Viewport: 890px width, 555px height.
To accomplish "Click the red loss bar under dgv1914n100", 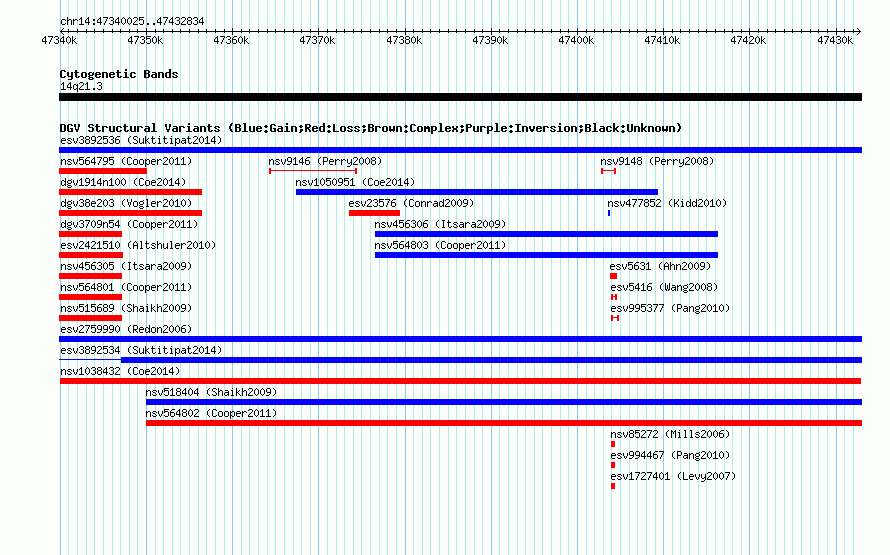I will click(x=131, y=192).
